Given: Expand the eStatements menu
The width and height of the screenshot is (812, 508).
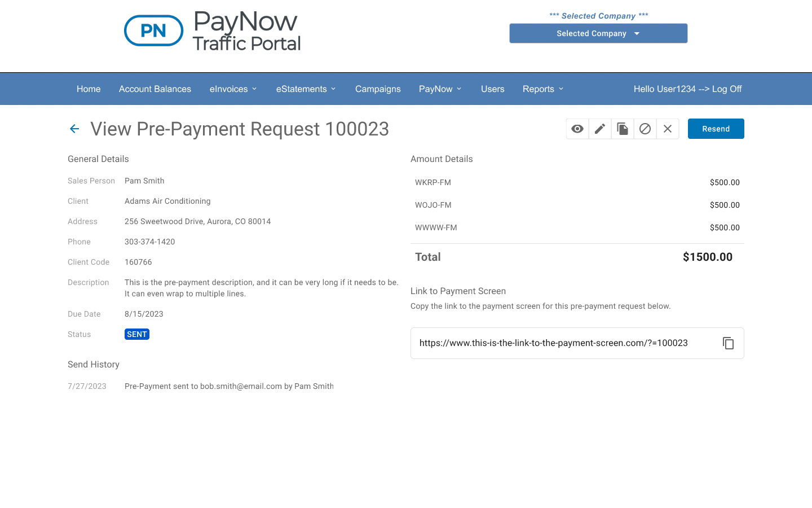Looking at the screenshot, I should point(306,89).
